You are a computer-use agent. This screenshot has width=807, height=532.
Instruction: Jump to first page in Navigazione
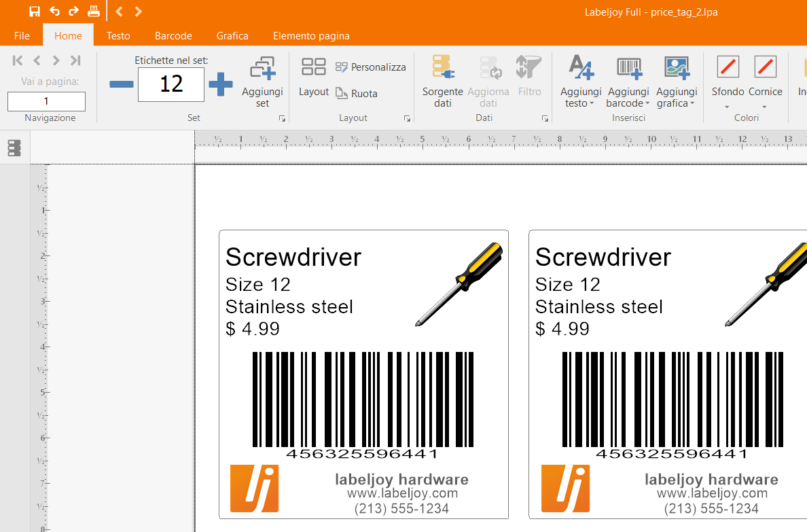18,60
